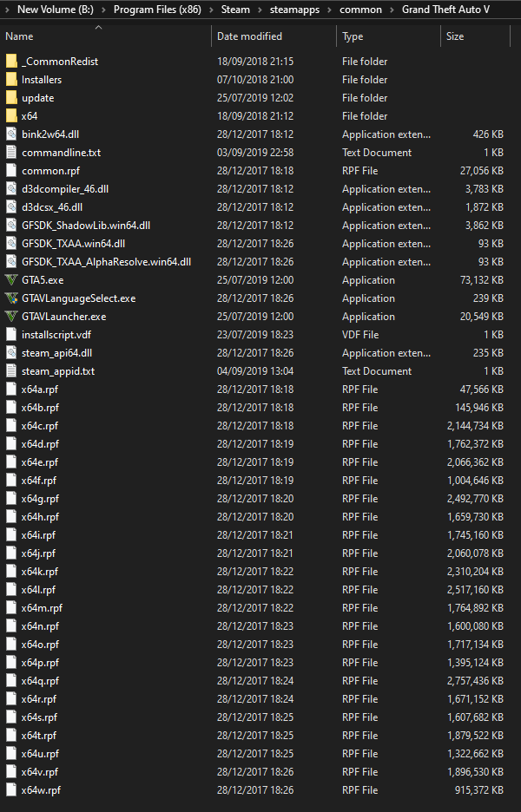Go to Program Files (x86) in breadcrumb
Image resolution: width=521 pixels, height=812 pixels.
tap(157, 10)
